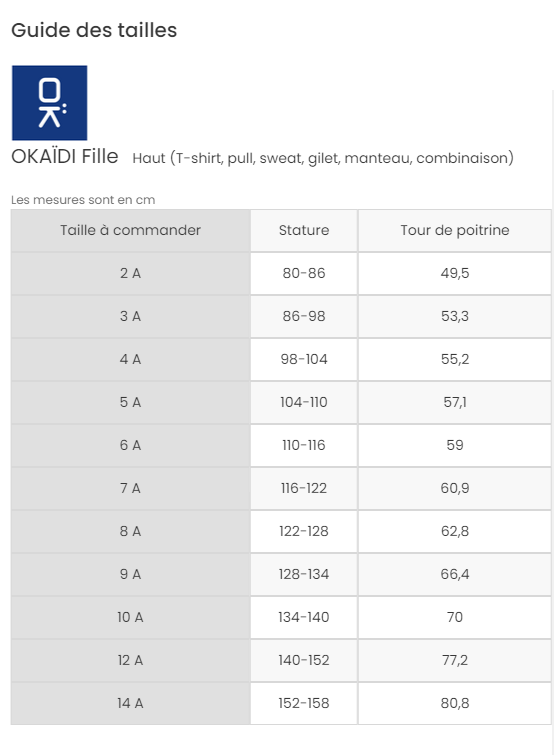Select the 14 A size cell
554x755 pixels.
(x=130, y=703)
